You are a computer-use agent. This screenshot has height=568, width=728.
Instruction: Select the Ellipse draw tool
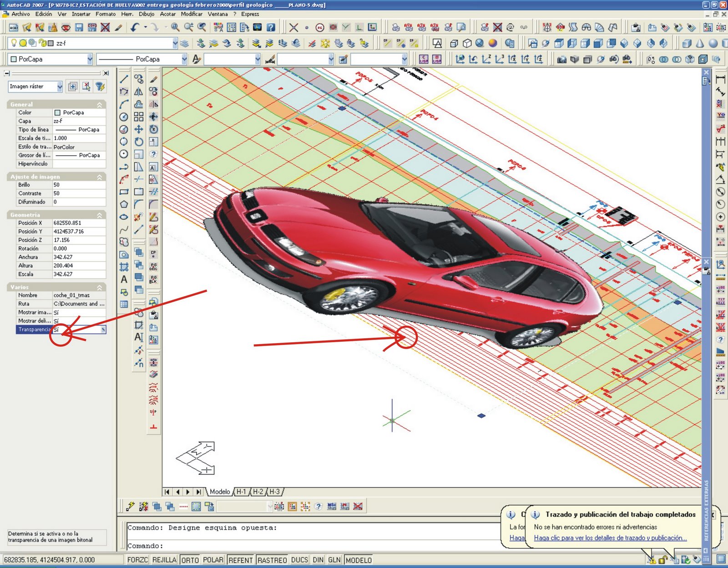[x=124, y=217]
